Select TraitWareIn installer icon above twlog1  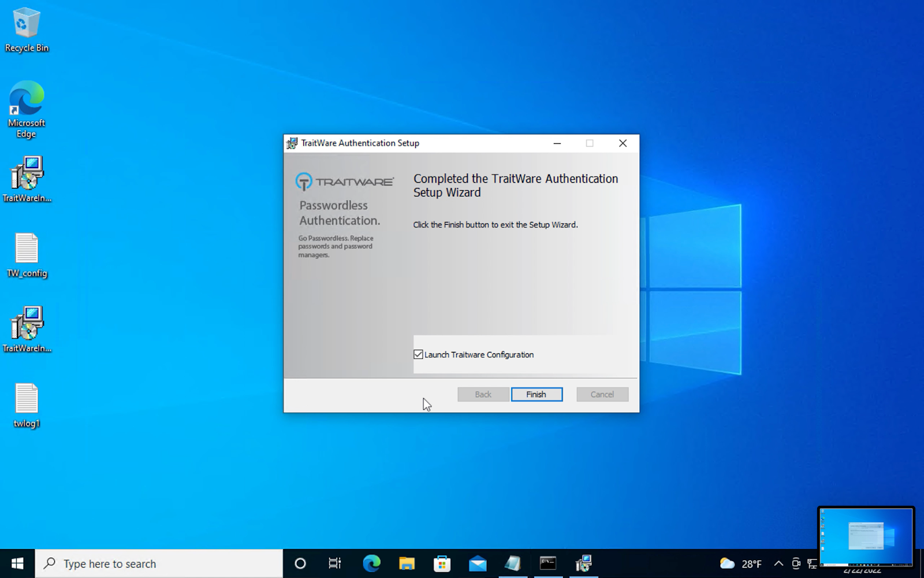[x=27, y=329]
